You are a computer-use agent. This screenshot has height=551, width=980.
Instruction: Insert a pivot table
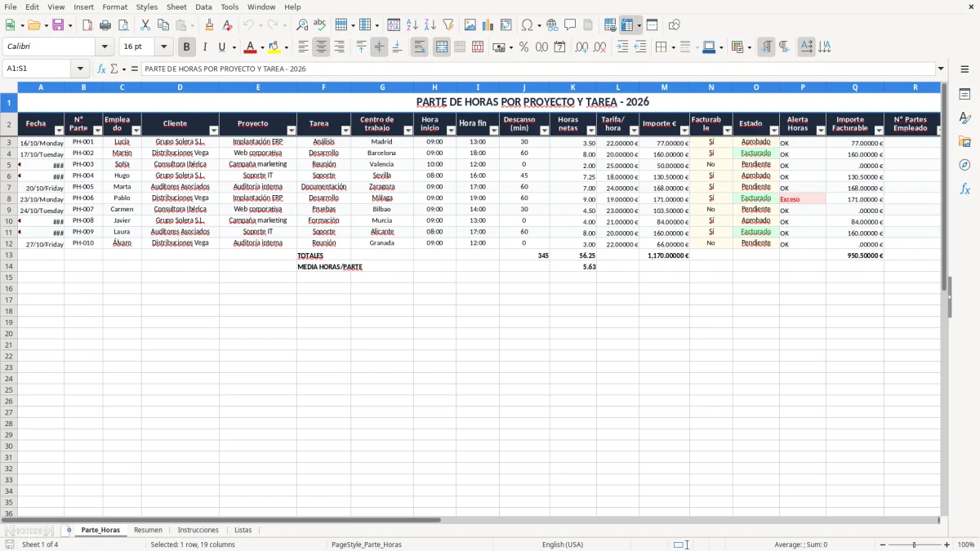(506, 25)
